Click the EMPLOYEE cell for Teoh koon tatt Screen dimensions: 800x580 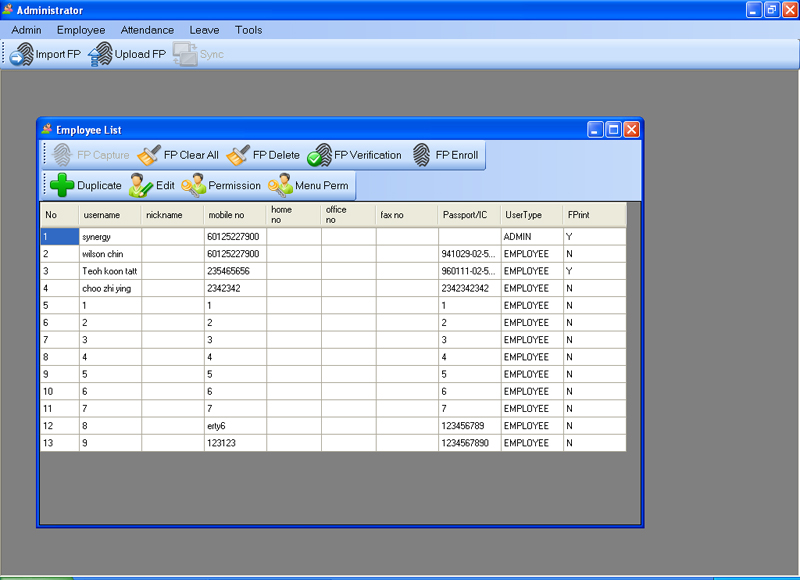(x=532, y=271)
